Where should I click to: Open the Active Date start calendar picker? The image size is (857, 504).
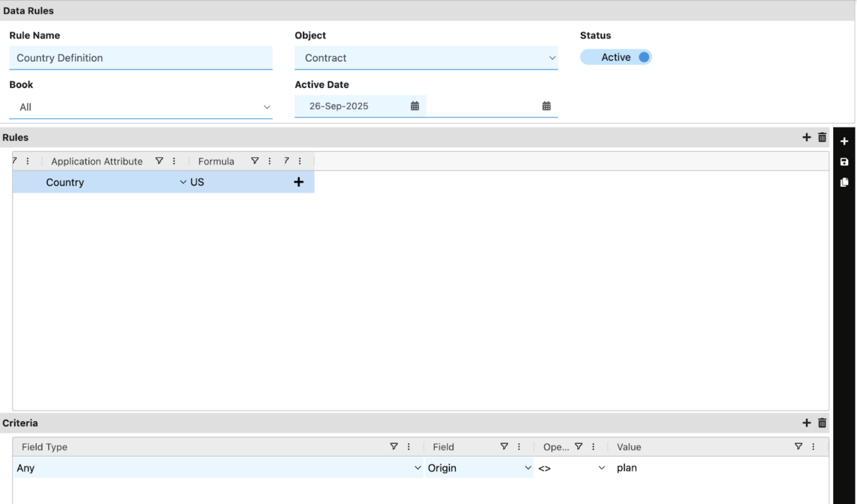click(x=415, y=106)
